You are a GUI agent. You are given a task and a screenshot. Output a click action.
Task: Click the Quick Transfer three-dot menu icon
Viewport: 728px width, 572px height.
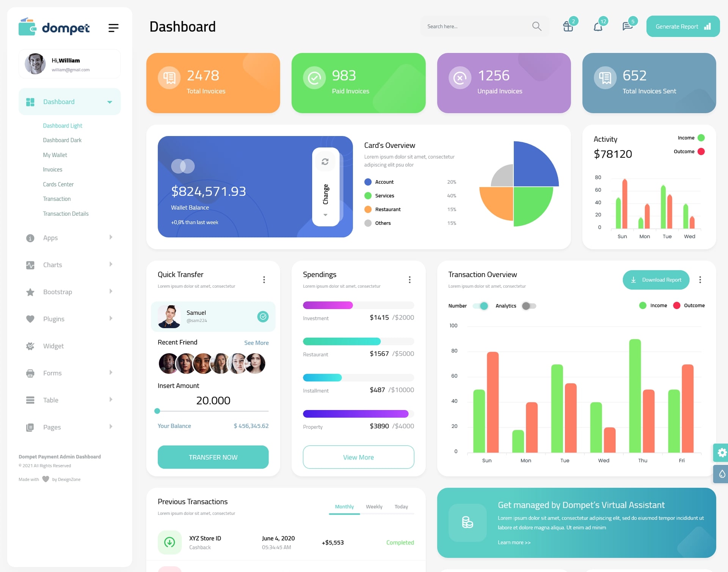(264, 279)
